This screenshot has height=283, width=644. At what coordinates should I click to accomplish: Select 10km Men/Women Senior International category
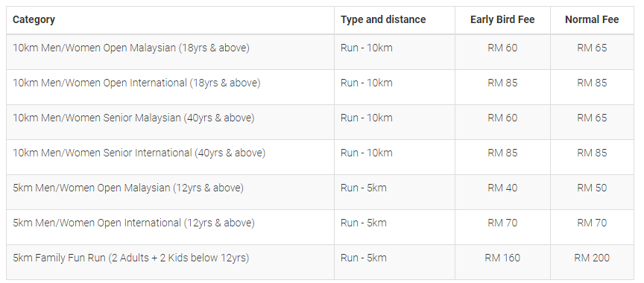click(139, 153)
